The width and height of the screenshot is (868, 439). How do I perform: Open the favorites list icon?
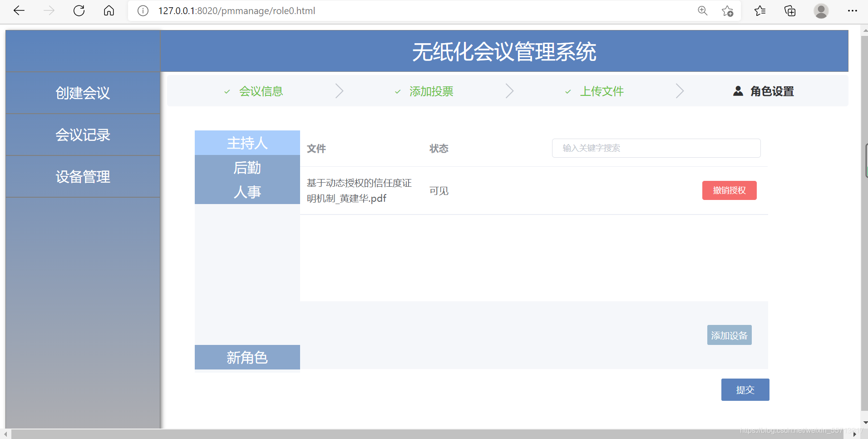760,10
